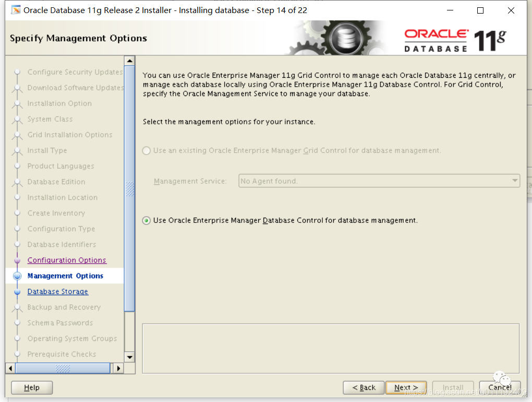Click the No Agent found field

tap(379, 181)
